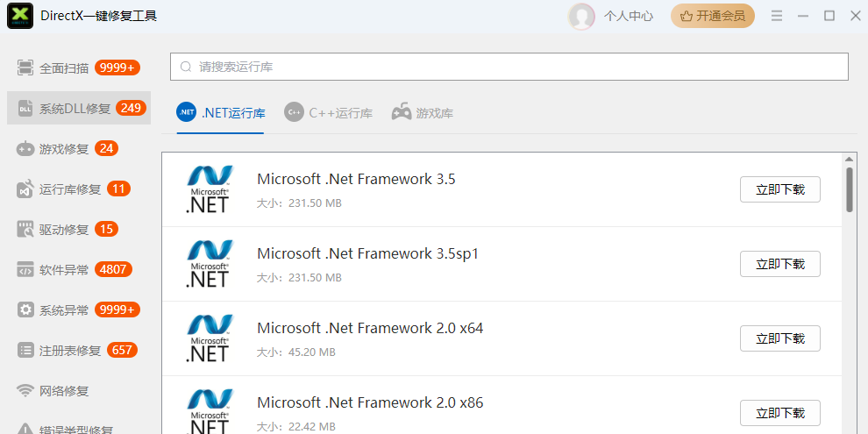868x434 pixels.
Task: Open the user avatar profile picture
Action: point(581,16)
